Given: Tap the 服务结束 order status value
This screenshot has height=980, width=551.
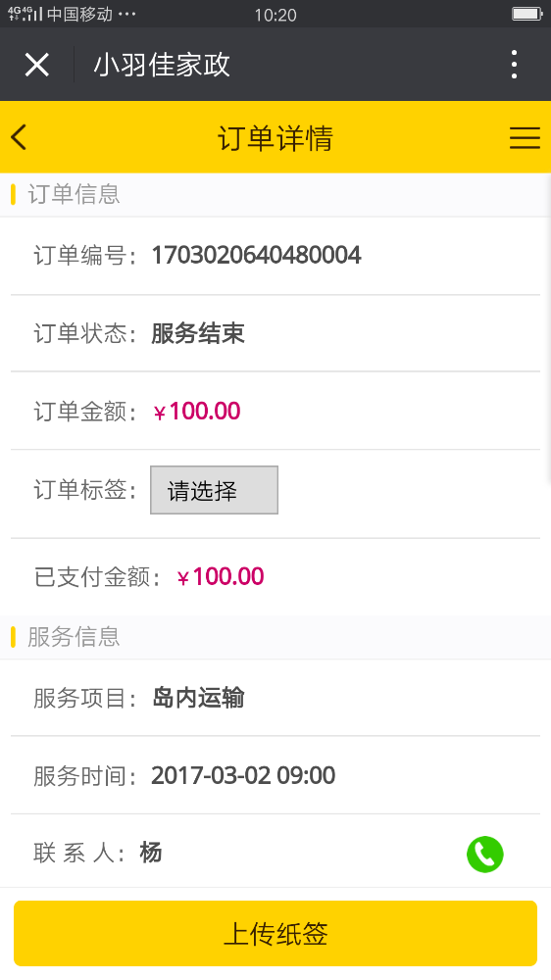Looking at the screenshot, I should click(198, 333).
